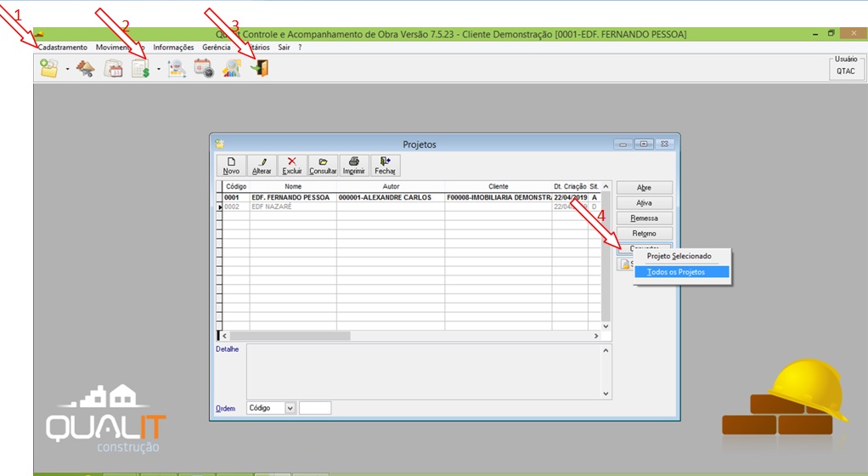The width and height of the screenshot is (868, 476).
Task: Click the wheelbarrow and bricks toolbar icon
Action: [x=85, y=69]
